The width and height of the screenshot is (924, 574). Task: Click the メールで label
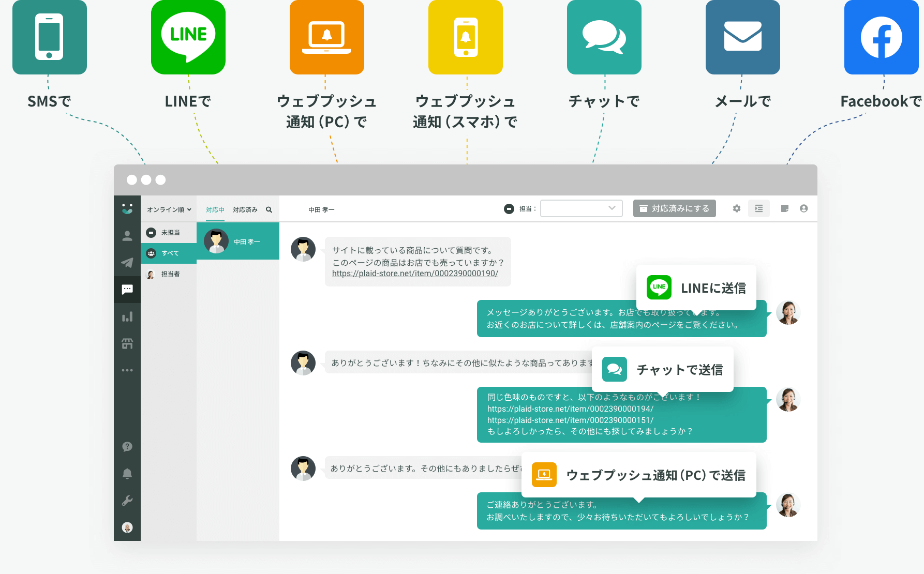pos(743,101)
